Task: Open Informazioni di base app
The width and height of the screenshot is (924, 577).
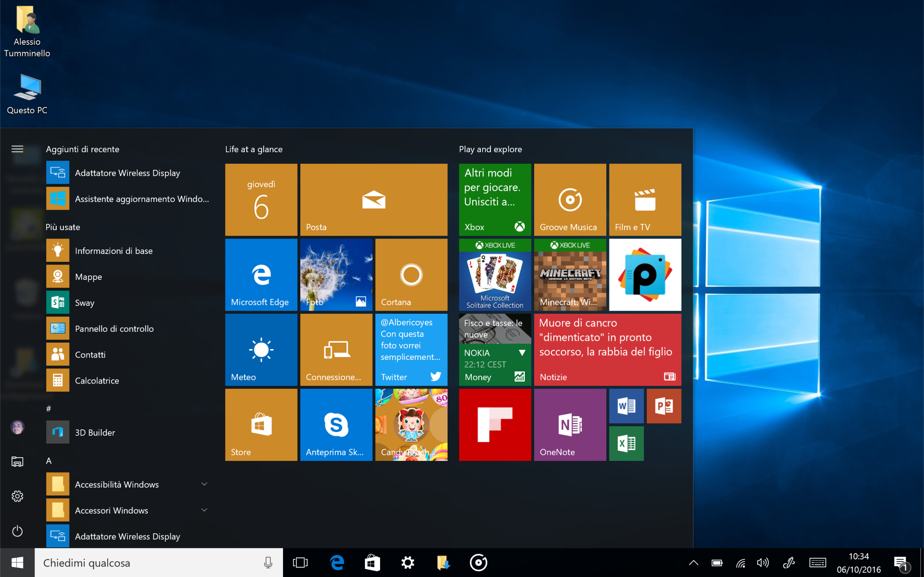Action: (x=128, y=251)
